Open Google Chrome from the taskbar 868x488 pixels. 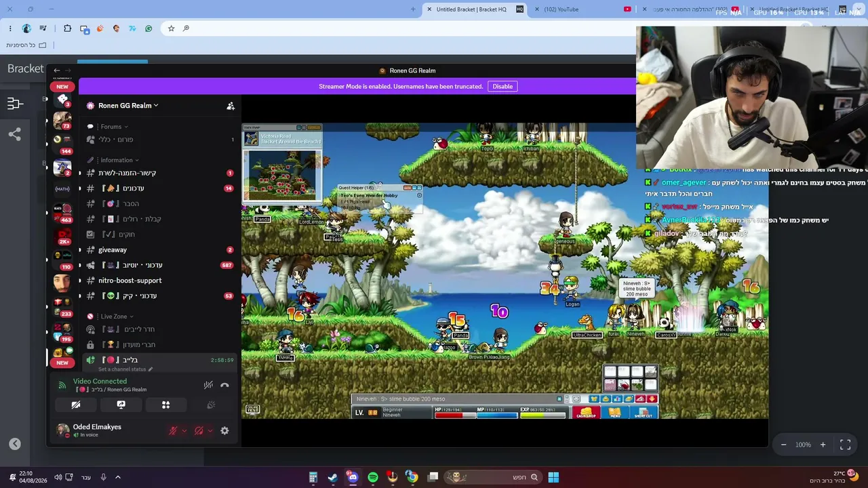[x=412, y=477]
